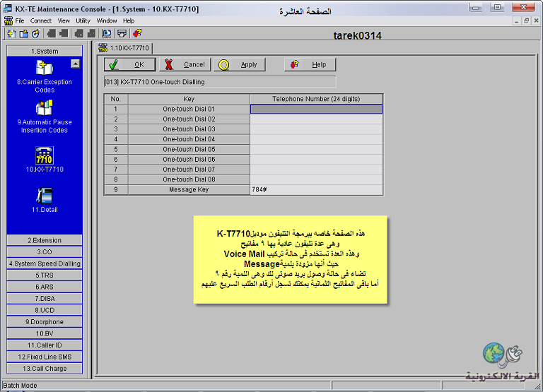Click the New file toolbar icon
The image size is (543, 392).
[x=11, y=34]
